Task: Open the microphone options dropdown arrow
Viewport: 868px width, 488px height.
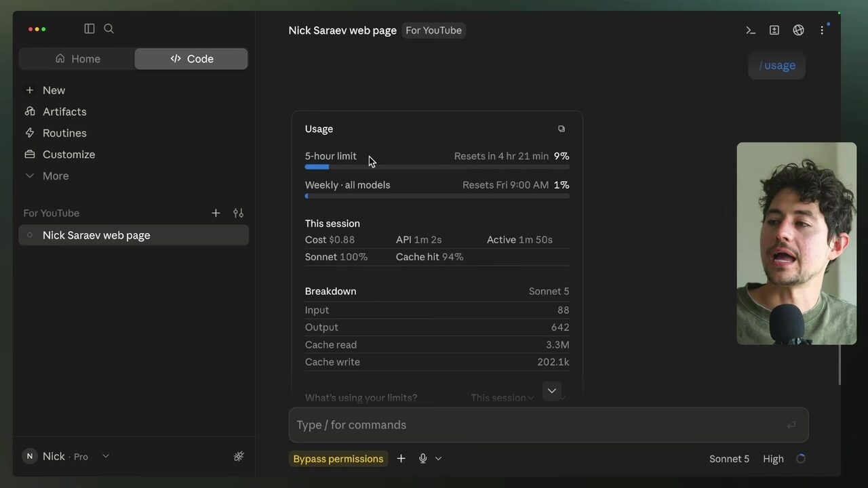Action: [x=438, y=459]
